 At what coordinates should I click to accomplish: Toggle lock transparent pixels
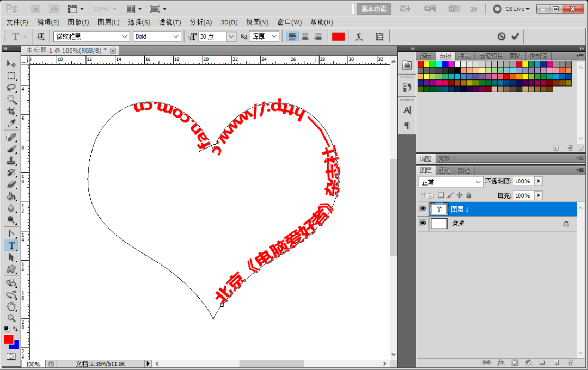pyautogui.click(x=441, y=195)
